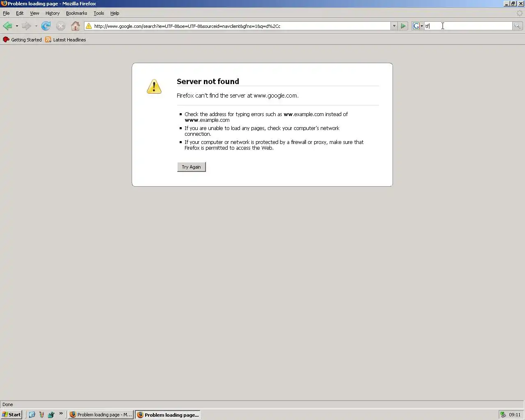
Task: Click the bullet about checking address typing errors
Action: coord(266,117)
